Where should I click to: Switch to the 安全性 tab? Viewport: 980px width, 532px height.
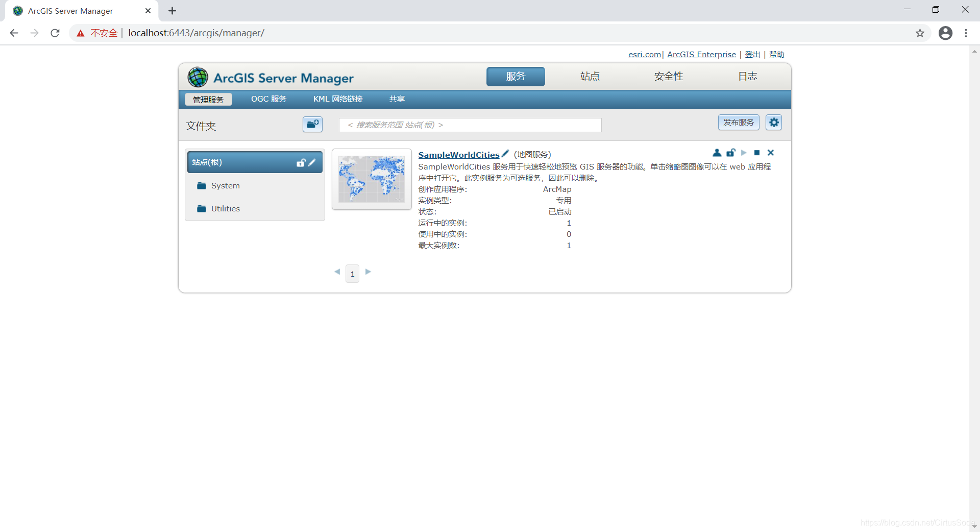coord(669,77)
